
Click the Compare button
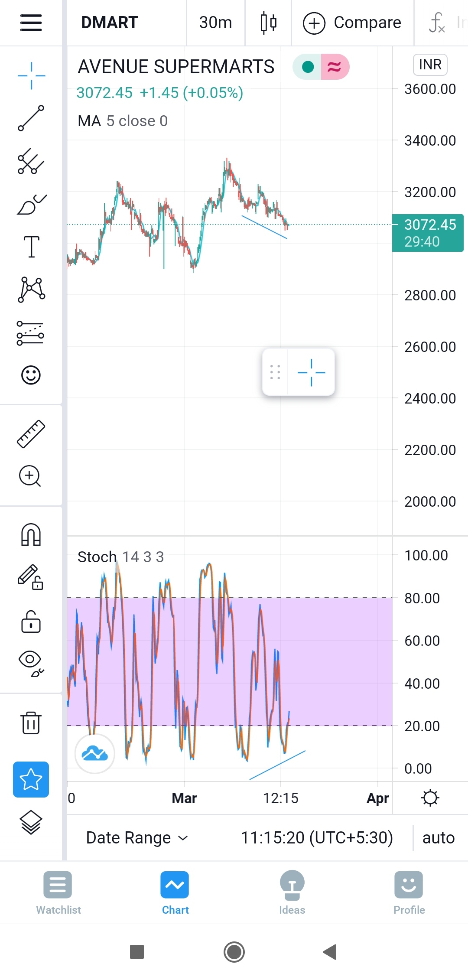(x=352, y=23)
